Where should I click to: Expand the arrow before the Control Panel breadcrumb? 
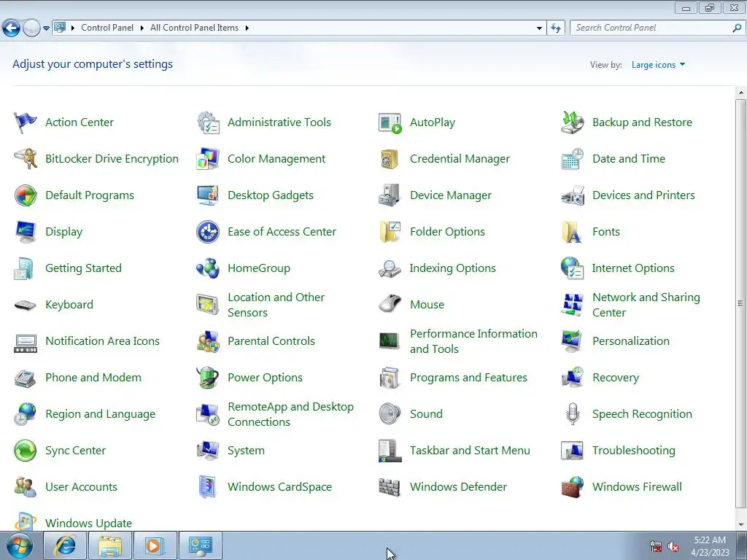click(73, 28)
